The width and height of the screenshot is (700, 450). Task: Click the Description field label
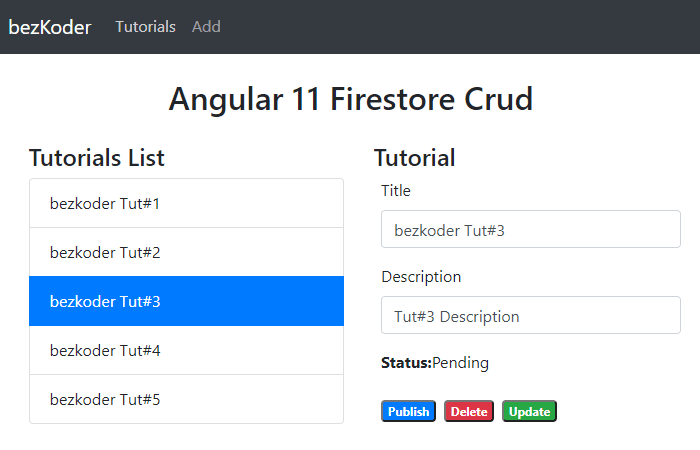pos(421,277)
